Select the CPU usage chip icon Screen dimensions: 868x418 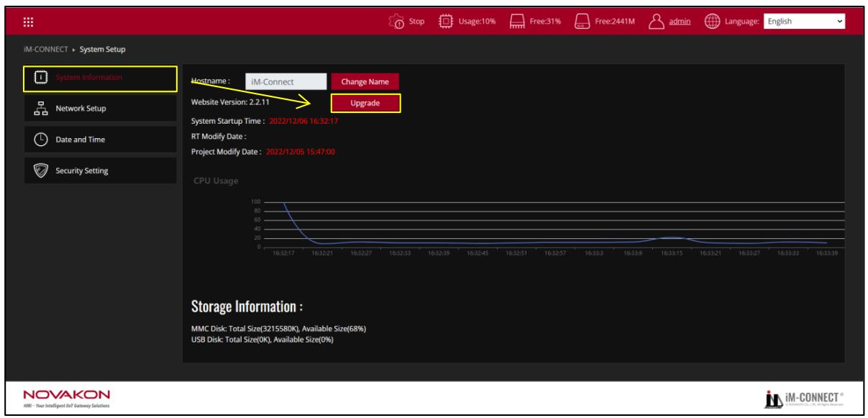pos(446,22)
